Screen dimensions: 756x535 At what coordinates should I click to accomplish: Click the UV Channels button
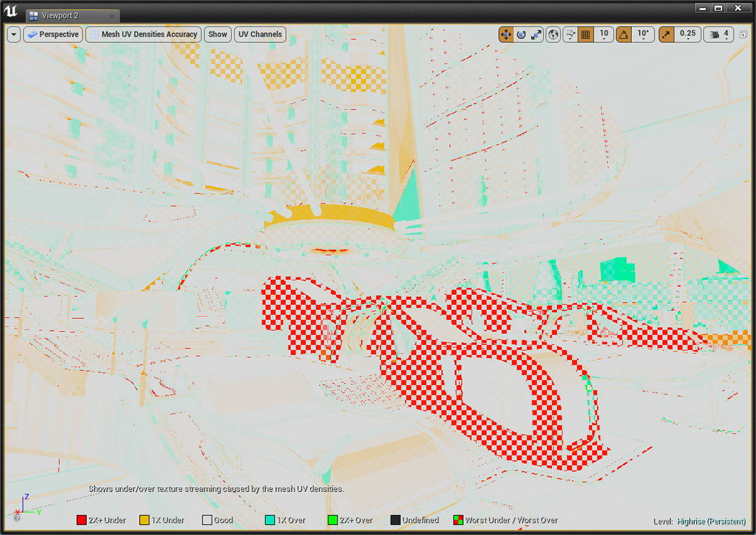[260, 35]
